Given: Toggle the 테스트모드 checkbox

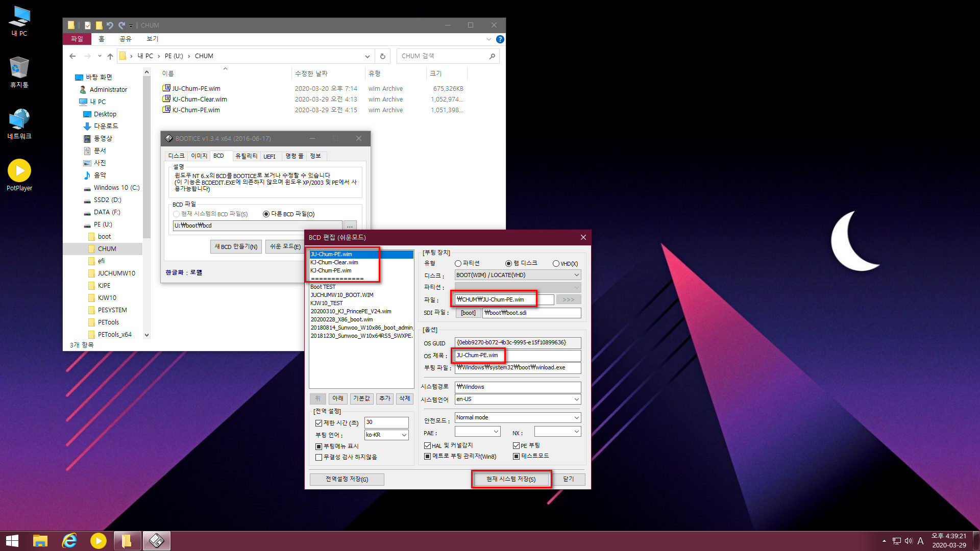Looking at the screenshot, I should coord(516,457).
